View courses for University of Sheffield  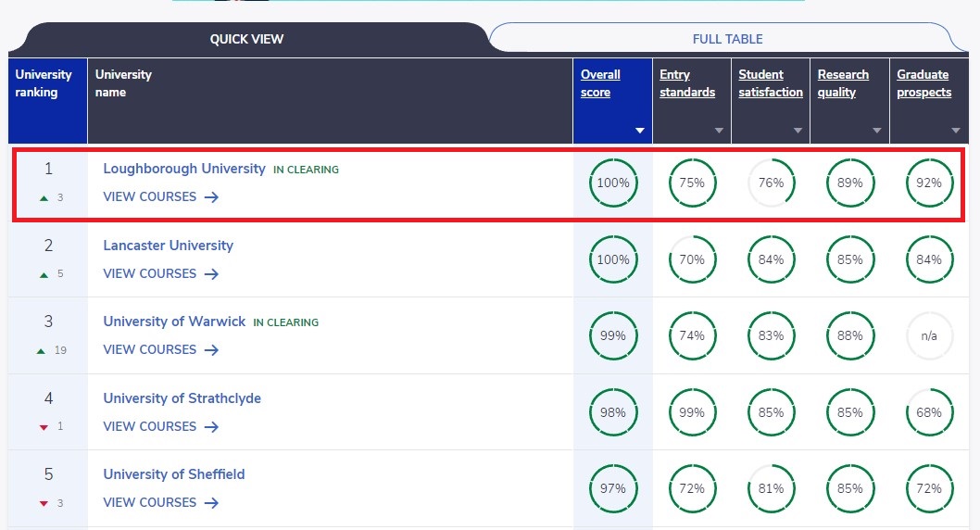(160, 502)
